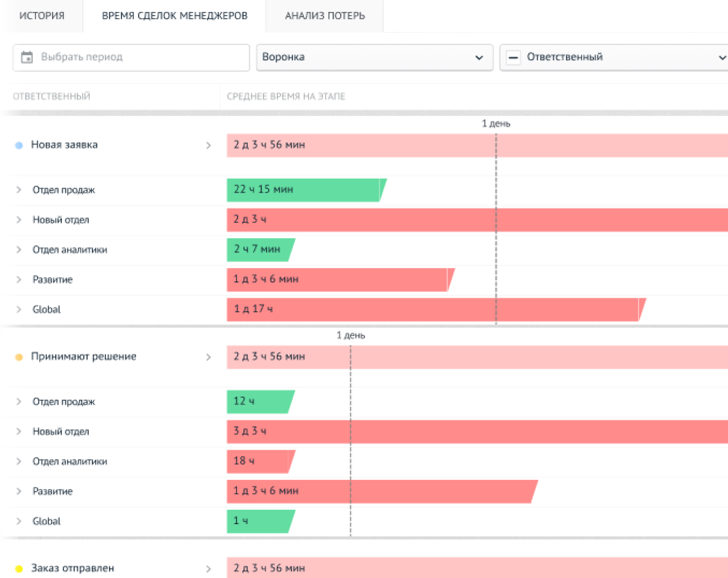This screenshot has width=728, height=578.
Task: Click the Новая заявка 2 д 3 ч 56 мин bar
Action: [477, 145]
